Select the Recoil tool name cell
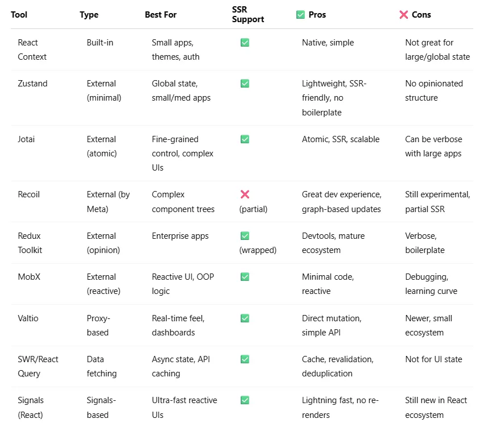This screenshot has height=427, width=504. pos(30,194)
